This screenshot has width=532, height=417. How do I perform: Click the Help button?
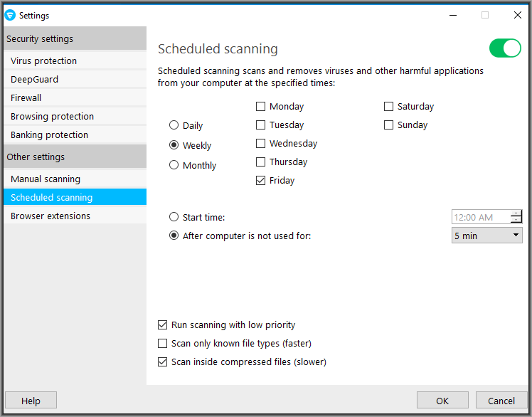click(x=31, y=401)
